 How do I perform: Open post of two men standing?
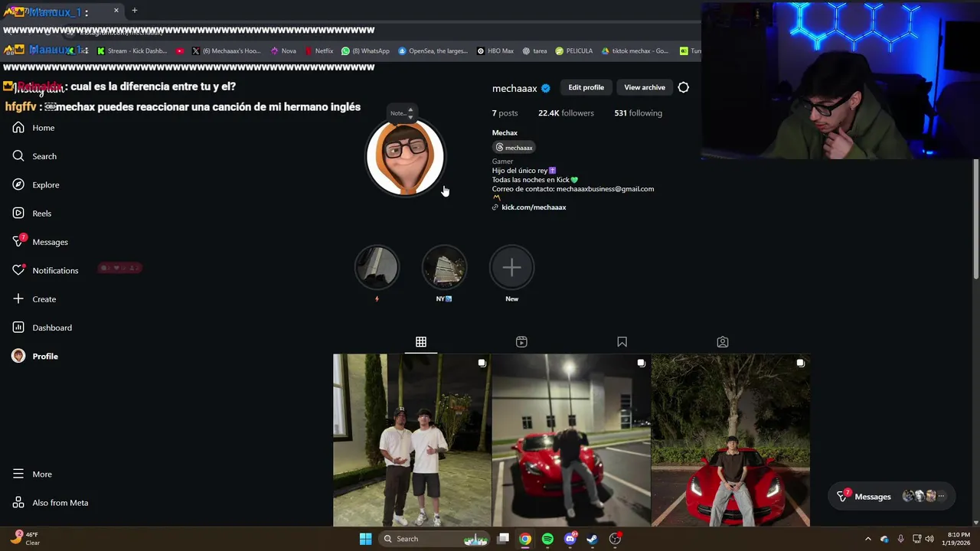click(x=412, y=440)
